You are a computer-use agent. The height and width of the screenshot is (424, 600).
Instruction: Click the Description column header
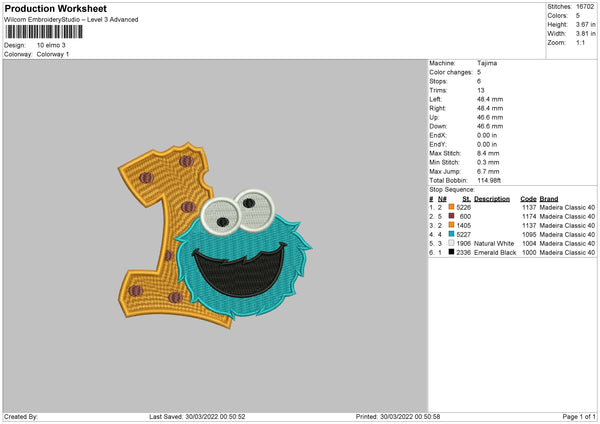[x=491, y=198]
